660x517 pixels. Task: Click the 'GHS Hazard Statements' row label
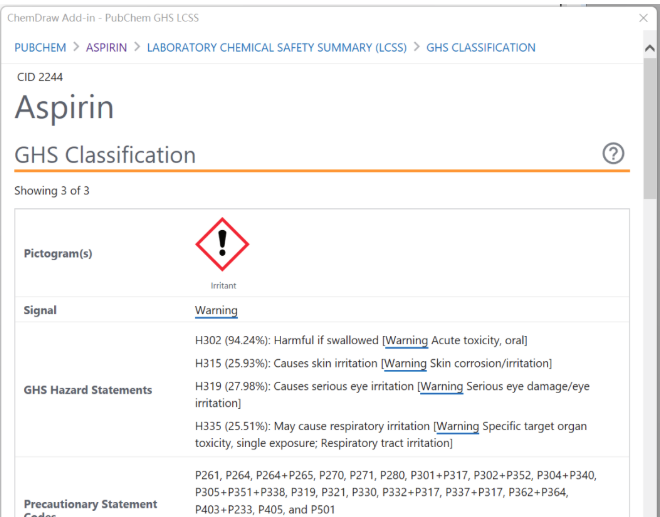click(x=88, y=390)
